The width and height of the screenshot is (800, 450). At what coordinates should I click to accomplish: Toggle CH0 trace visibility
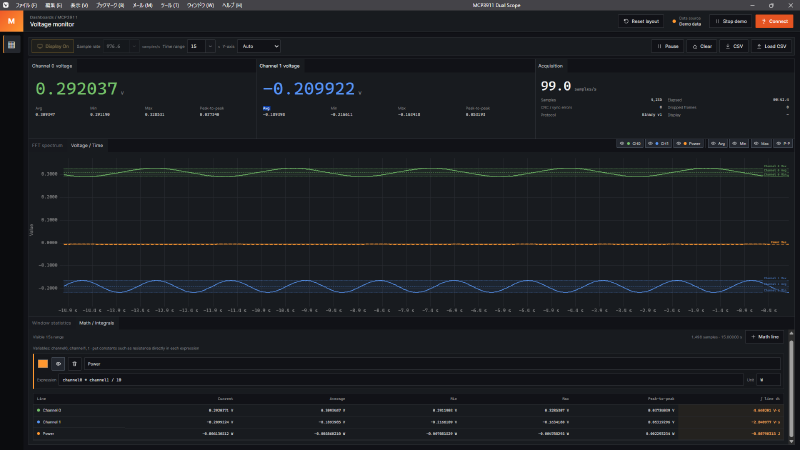point(630,144)
